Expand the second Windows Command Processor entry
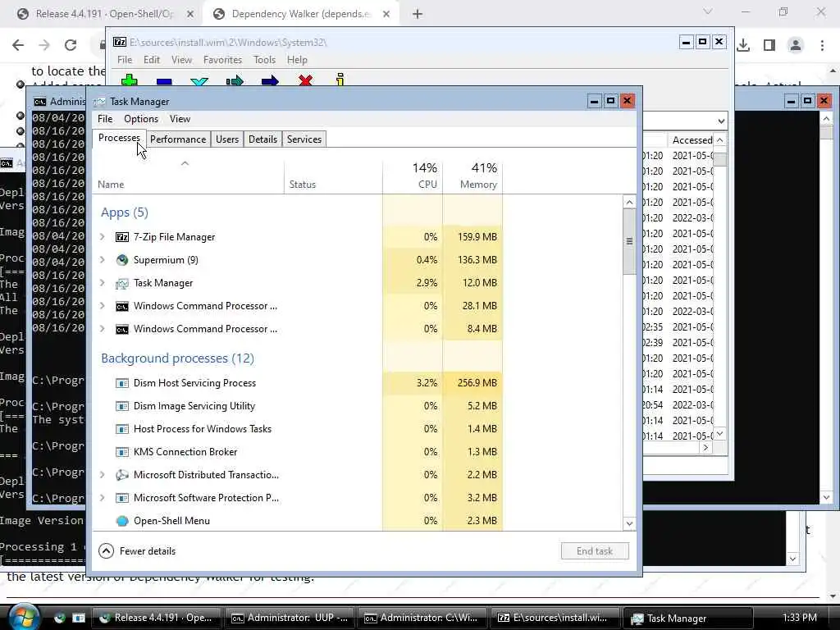This screenshot has width=840, height=630. click(x=103, y=328)
